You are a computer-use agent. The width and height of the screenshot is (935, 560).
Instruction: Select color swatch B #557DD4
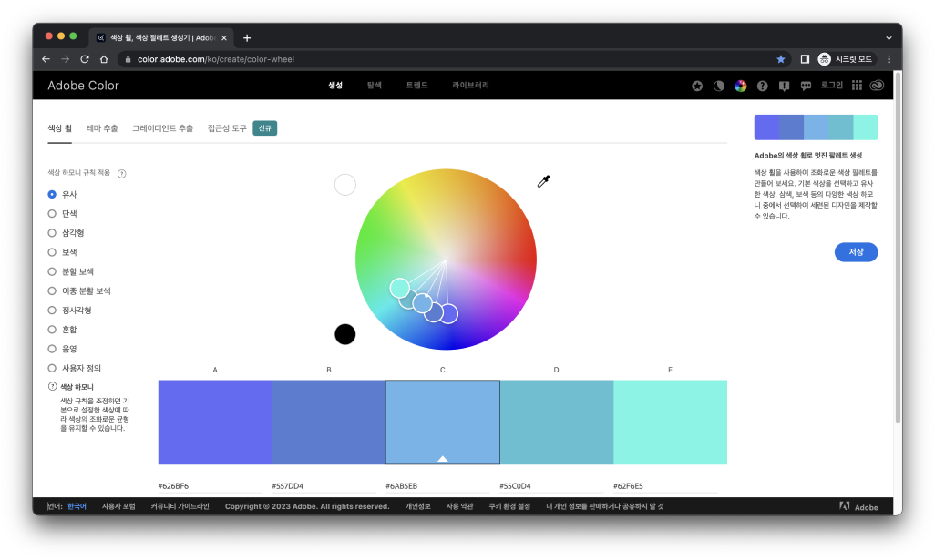click(329, 423)
